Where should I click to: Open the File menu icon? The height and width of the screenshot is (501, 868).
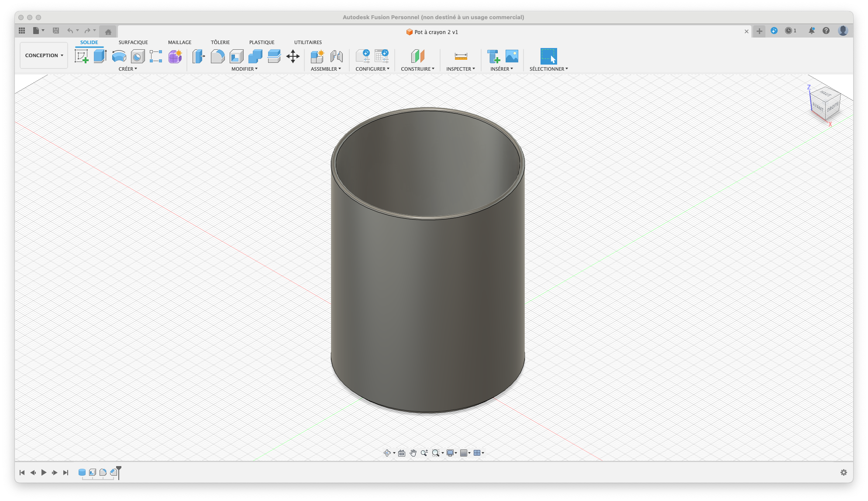(38, 31)
